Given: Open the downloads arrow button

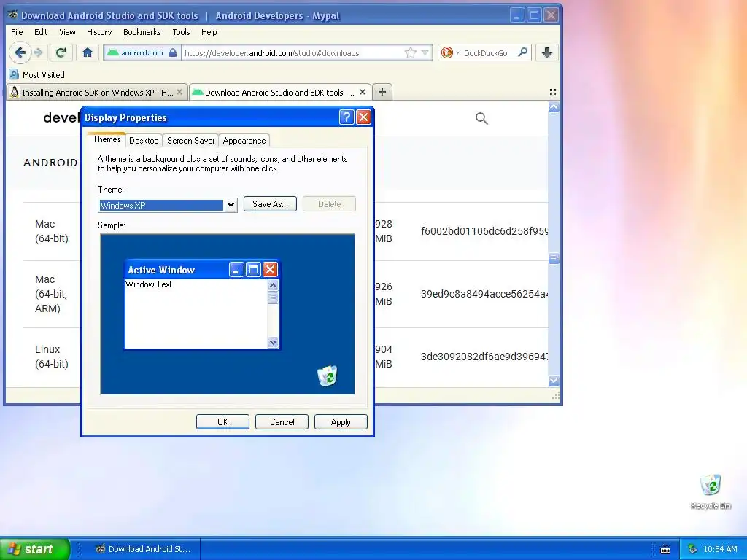Looking at the screenshot, I should pyautogui.click(x=547, y=52).
